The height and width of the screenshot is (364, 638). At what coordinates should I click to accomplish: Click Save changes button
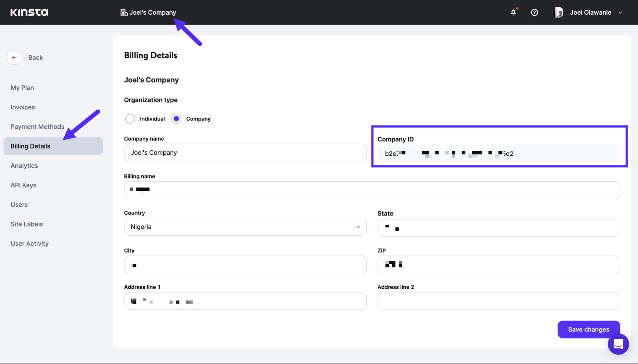[589, 330]
